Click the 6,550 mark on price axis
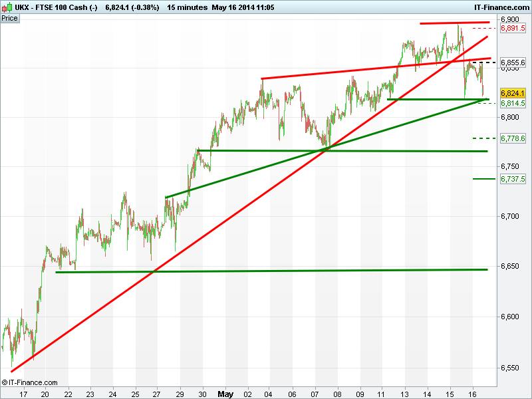Image resolution: width=532 pixels, height=399 pixels. (x=510, y=368)
